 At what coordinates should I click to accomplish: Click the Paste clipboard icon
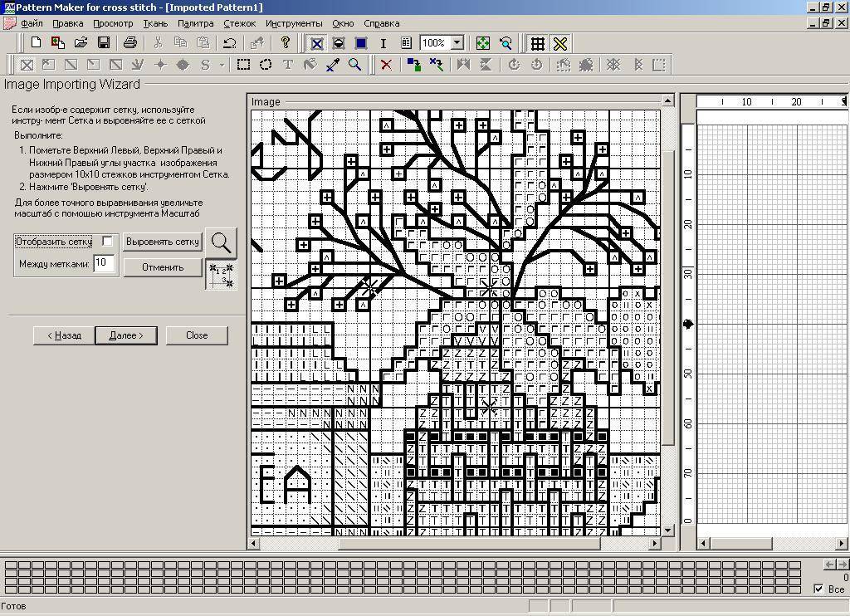pos(203,43)
